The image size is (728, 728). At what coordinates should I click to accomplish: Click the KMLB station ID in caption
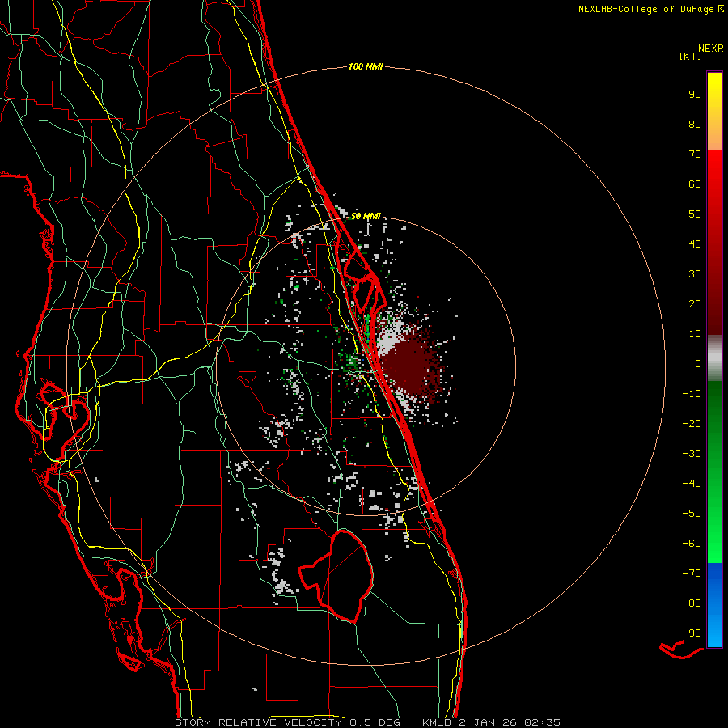pyautogui.click(x=437, y=722)
